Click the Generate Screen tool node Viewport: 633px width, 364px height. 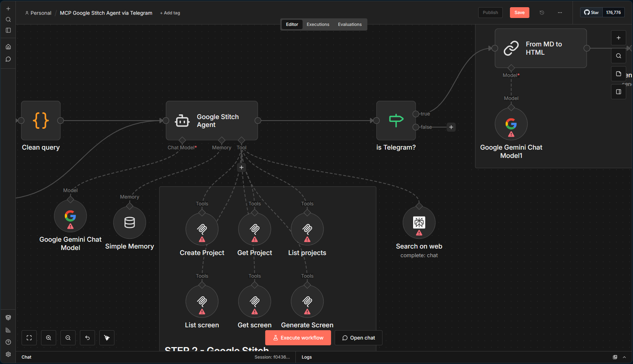pos(307,301)
